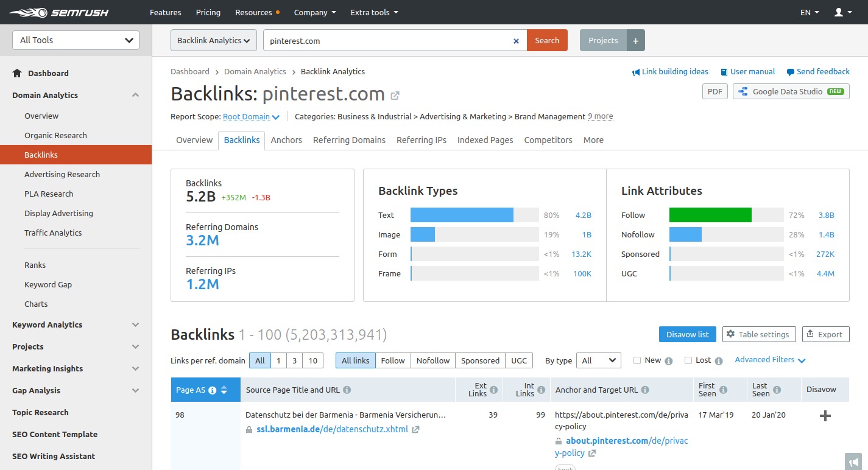Switch to the Anchors tab

click(286, 140)
